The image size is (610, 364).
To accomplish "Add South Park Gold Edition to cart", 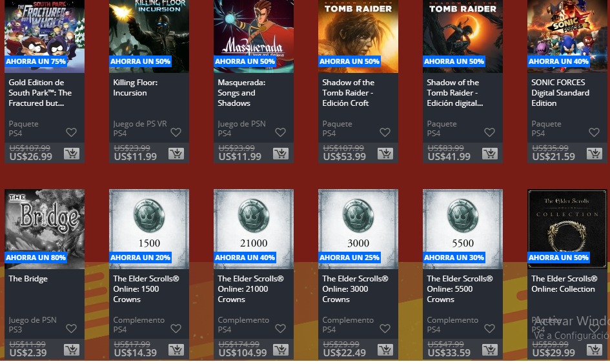I will pyautogui.click(x=72, y=154).
